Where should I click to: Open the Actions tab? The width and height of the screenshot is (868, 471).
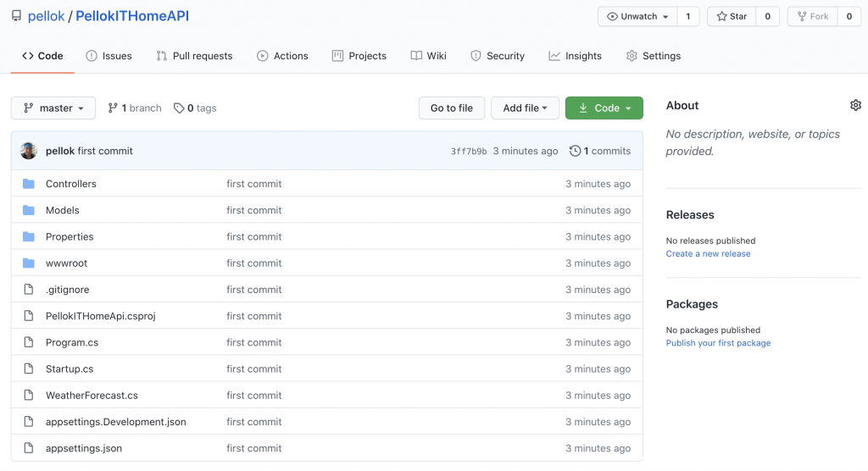[x=282, y=56]
